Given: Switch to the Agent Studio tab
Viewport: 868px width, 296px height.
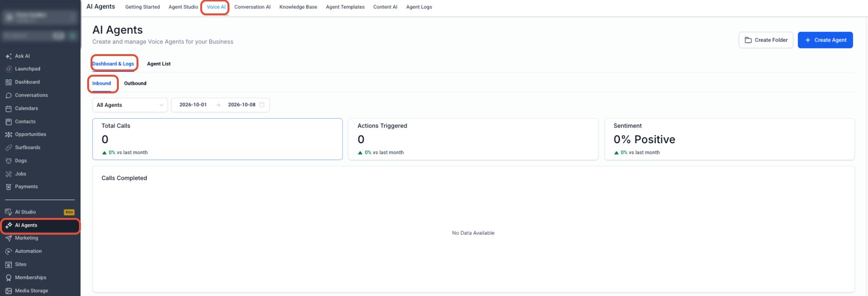Looking at the screenshot, I should point(183,7).
